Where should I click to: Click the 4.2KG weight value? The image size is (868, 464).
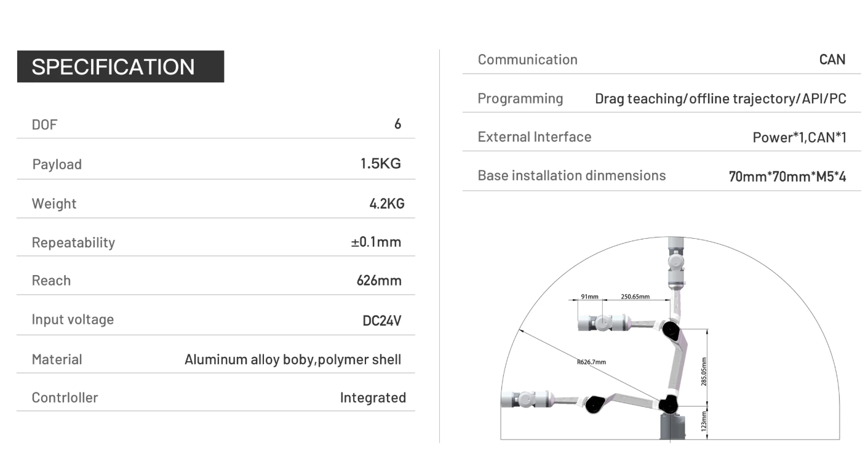tap(387, 204)
